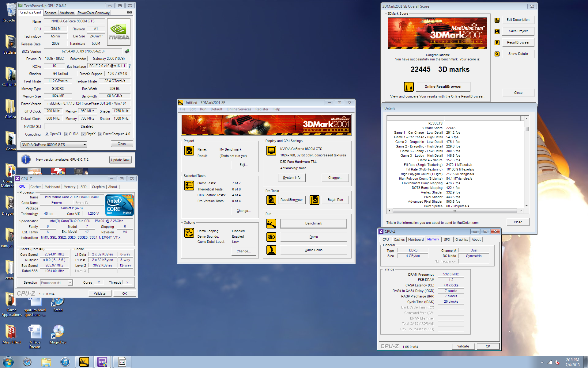Click Show Details in the score window

[518, 54]
